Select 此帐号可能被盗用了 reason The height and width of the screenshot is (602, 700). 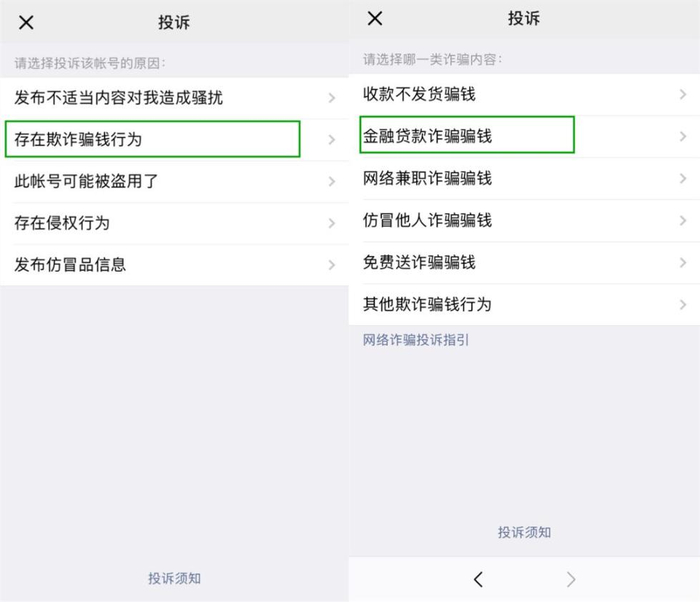pyautogui.click(x=86, y=181)
